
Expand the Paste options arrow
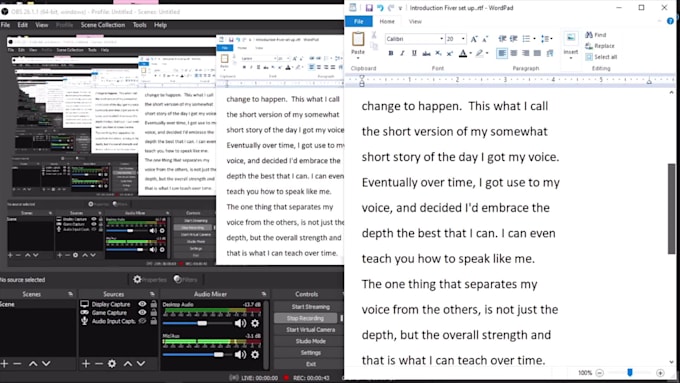tap(358, 58)
